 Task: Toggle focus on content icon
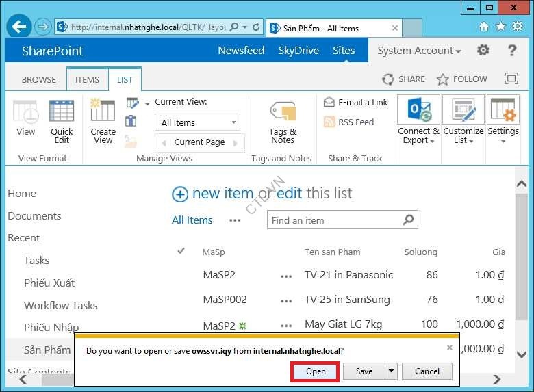click(511, 78)
